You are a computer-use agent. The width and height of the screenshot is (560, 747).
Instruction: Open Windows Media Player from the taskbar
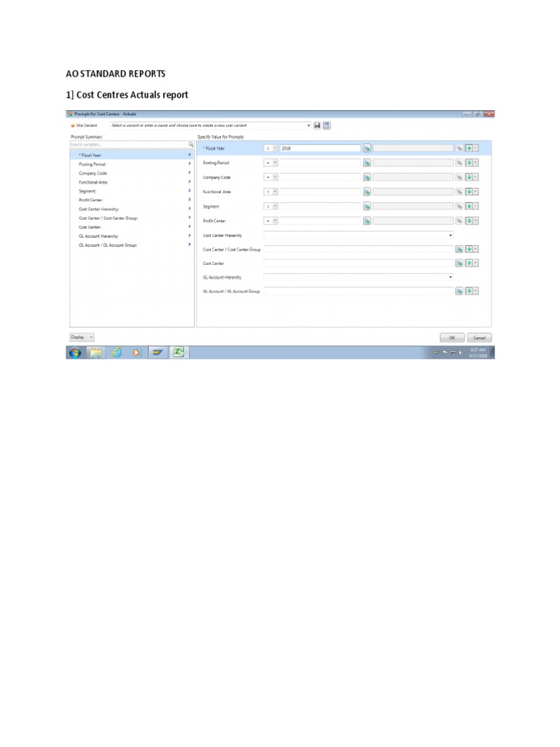tap(136, 353)
